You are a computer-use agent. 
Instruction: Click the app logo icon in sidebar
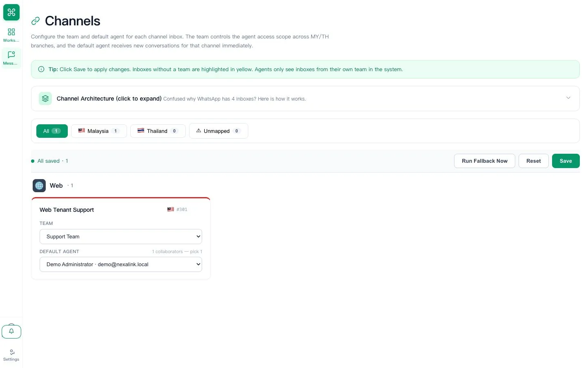(11, 12)
